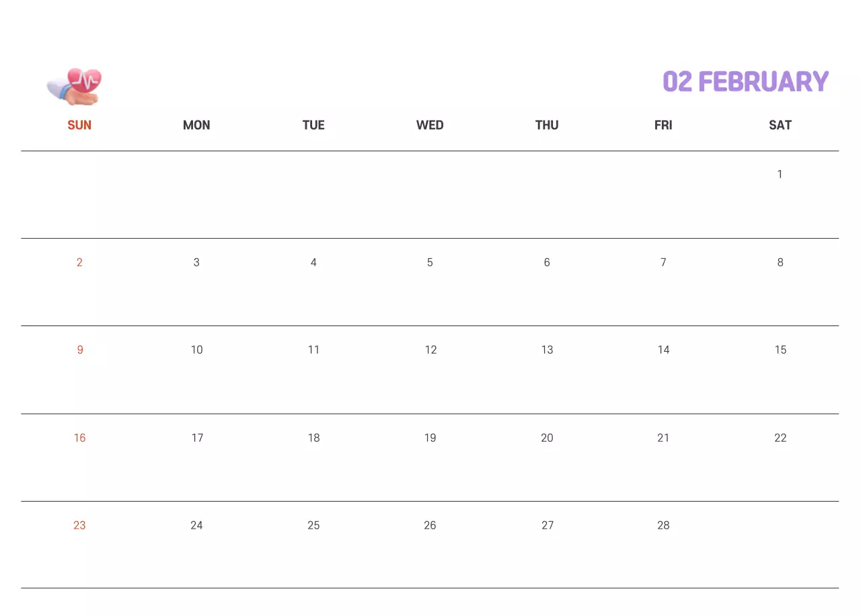Click date 14 on Friday

663,350
